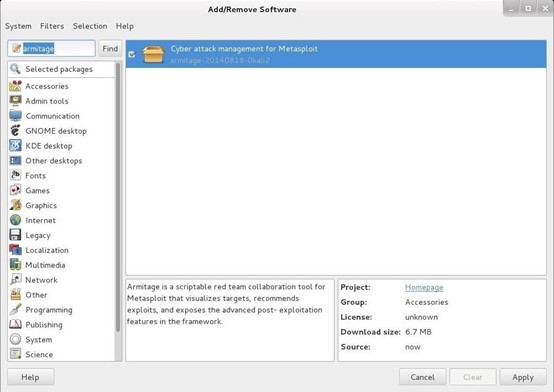Image resolution: width=554 pixels, height=392 pixels.
Task: Click the Science category icon
Action: pyautogui.click(x=15, y=354)
